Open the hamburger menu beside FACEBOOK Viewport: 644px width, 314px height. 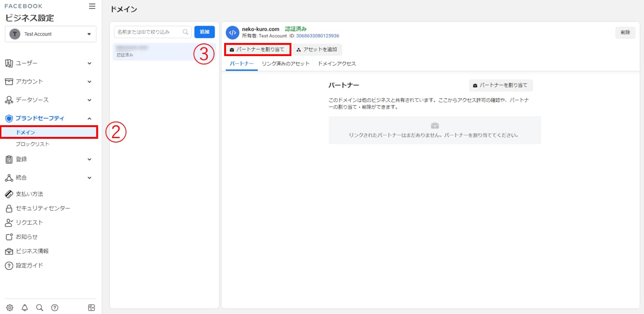click(92, 6)
